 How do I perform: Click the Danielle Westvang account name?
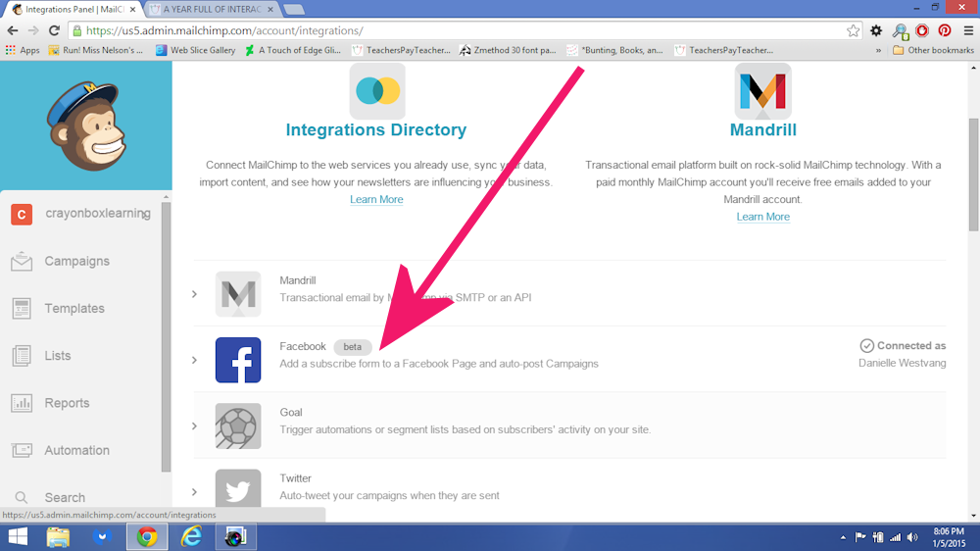click(x=902, y=363)
